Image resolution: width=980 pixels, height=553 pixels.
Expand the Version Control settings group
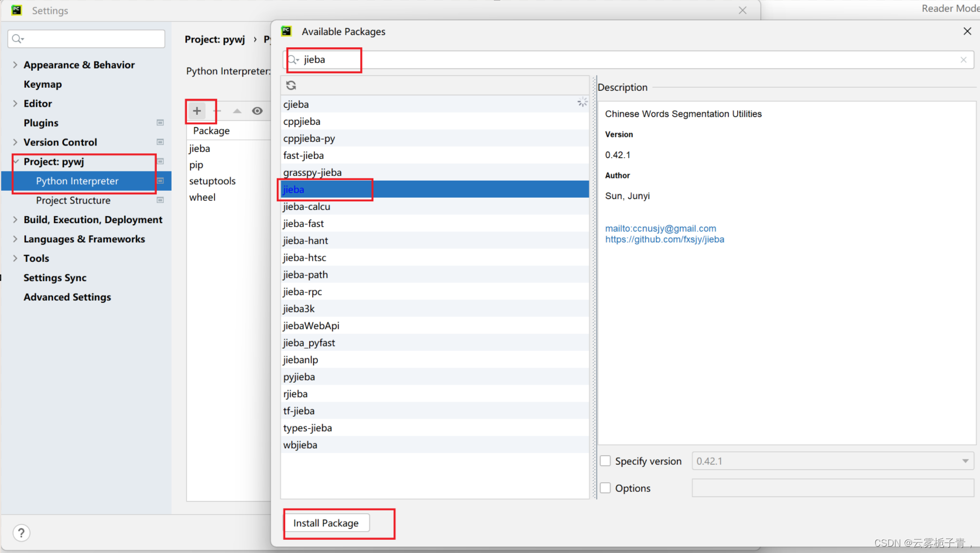coord(15,142)
